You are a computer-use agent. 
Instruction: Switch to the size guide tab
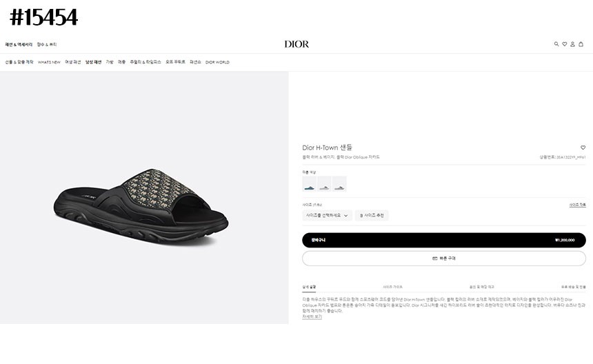(x=392, y=287)
